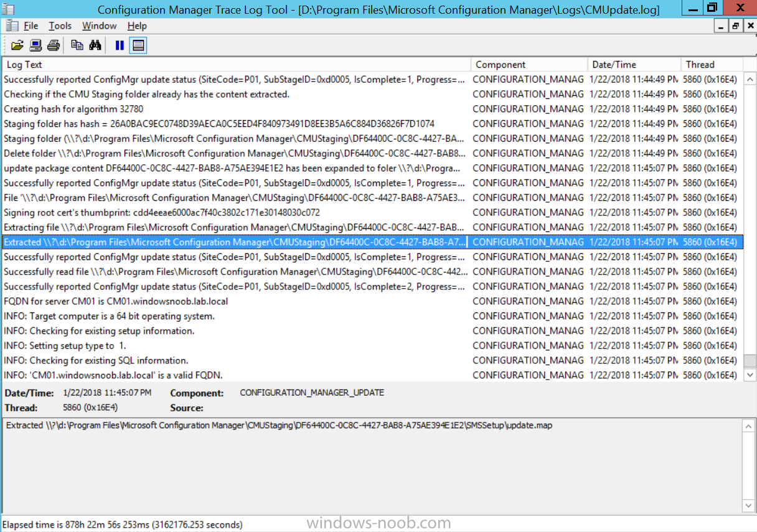Open the Help menu
757x532 pixels.
click(137, 26)
